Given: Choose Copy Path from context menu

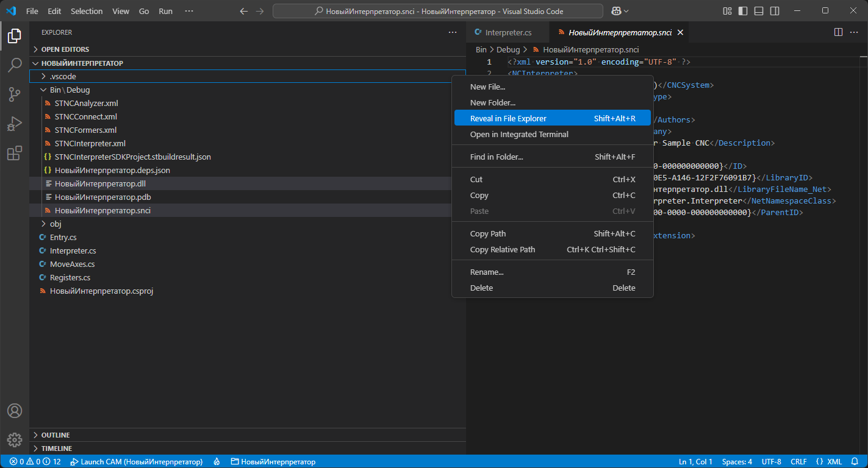Looking at the screenshot, I should 553,234.
